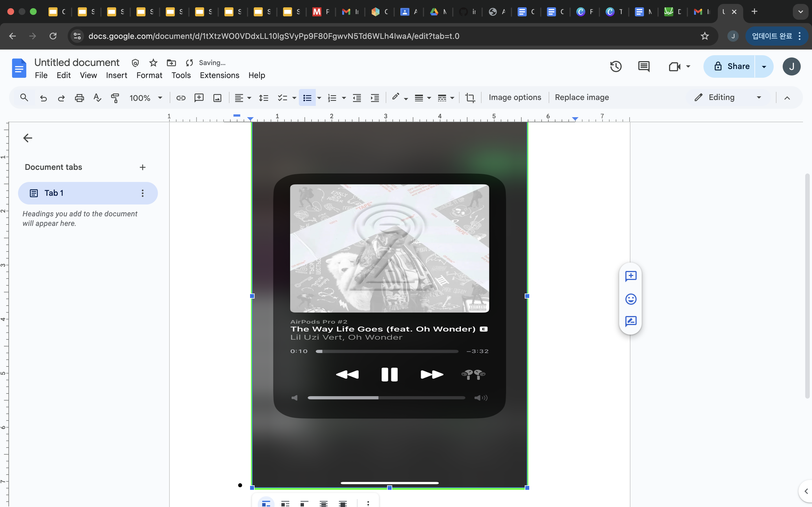Open the Format menu
Screen dimensions: 812x507
pyautogui.click(x=149, y=75)
